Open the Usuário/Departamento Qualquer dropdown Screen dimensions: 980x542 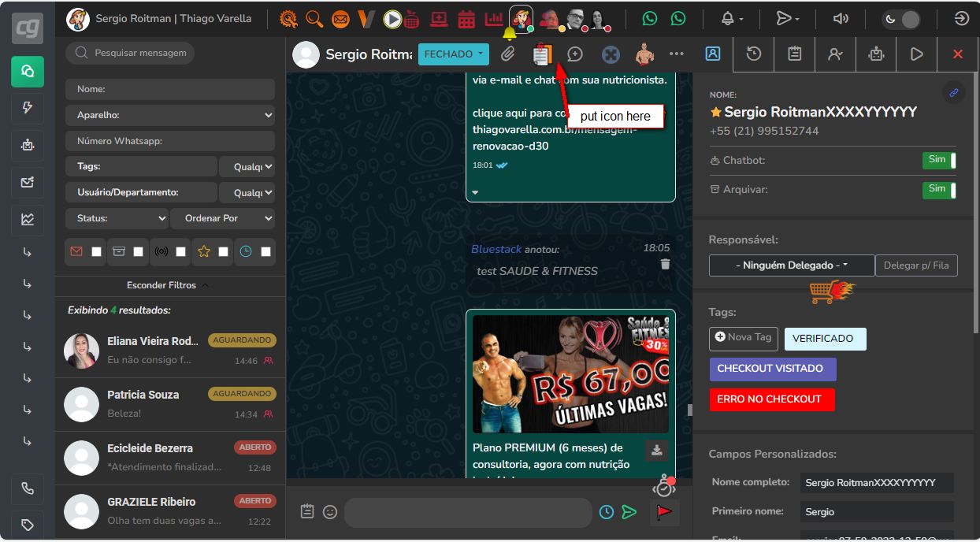click(x=247, y=192)
